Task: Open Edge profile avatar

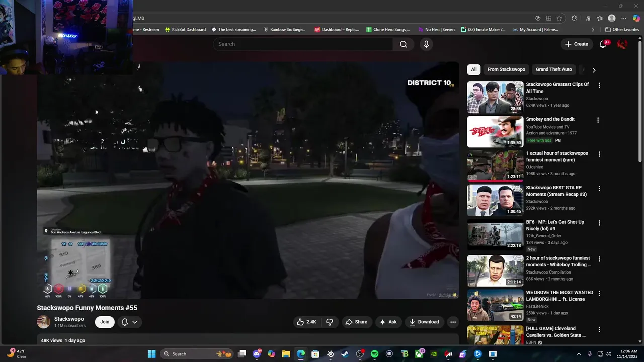Action: pos(612,18)
